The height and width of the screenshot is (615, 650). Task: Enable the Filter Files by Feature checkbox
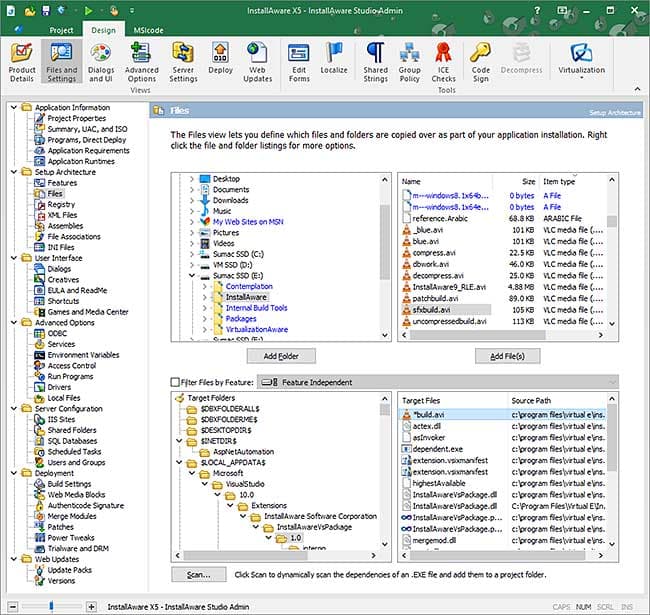point(176,382)
